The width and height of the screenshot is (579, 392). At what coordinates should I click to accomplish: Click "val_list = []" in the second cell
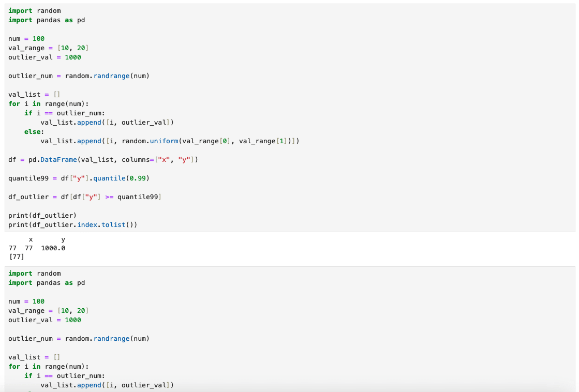(x=34, y=357)
